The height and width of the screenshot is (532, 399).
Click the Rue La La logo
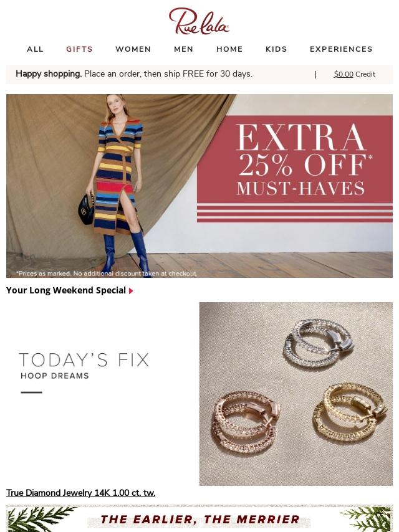click(x=199, y=21)
